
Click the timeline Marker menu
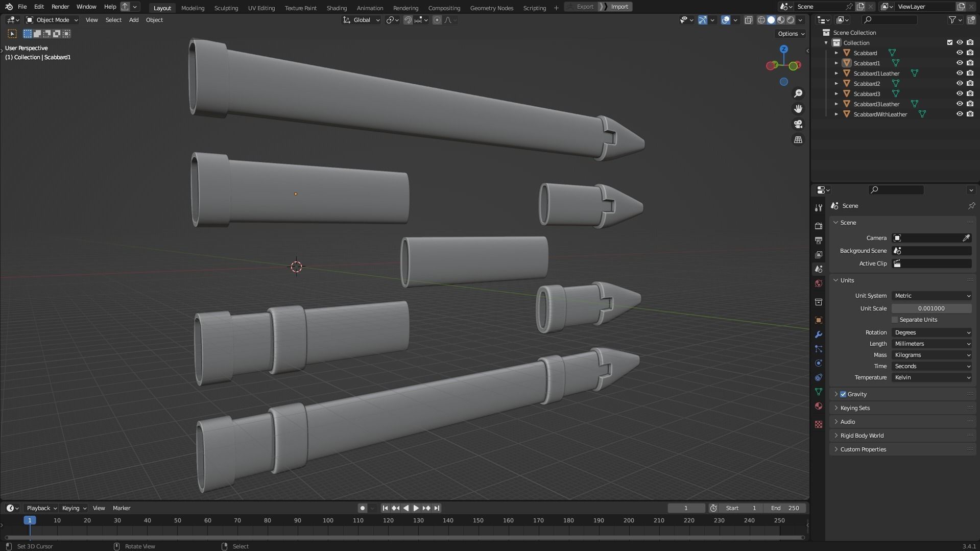(122, 508)
